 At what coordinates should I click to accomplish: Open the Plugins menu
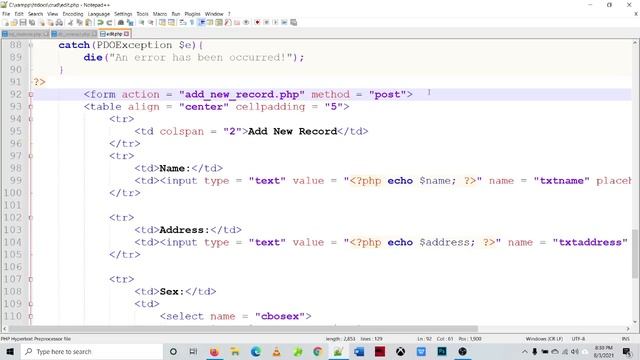192,14
